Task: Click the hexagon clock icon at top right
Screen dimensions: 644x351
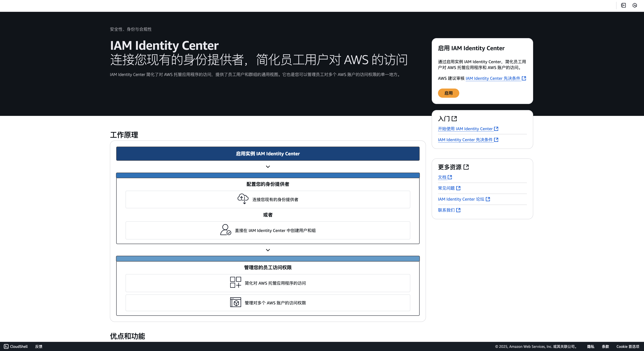Action: 635,5
